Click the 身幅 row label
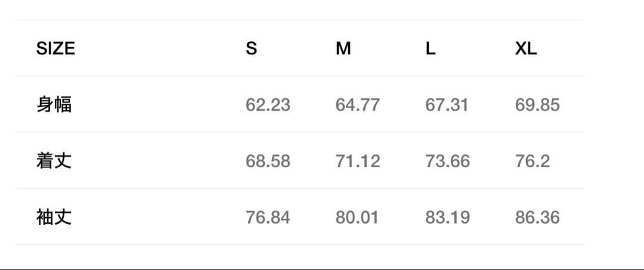 (x=54, y=104)
